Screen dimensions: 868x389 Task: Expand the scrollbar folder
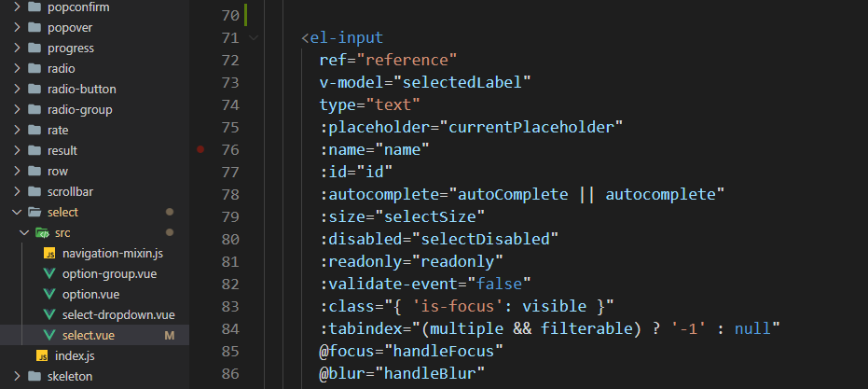click(17, 191)
